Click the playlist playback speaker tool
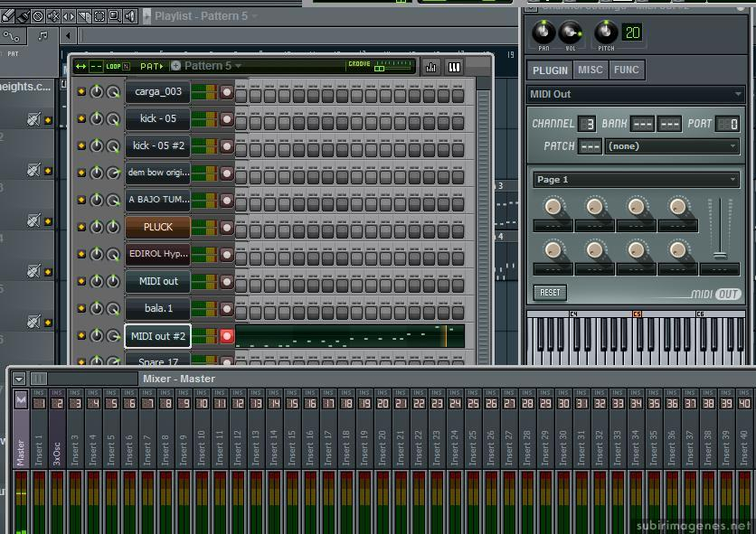 click(x=130, y=16)
